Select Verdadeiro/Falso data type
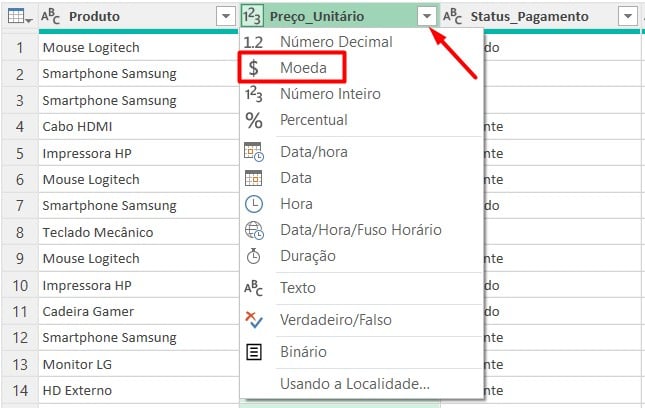Screen dimensions: 645x408 click(x=336, y=320)
